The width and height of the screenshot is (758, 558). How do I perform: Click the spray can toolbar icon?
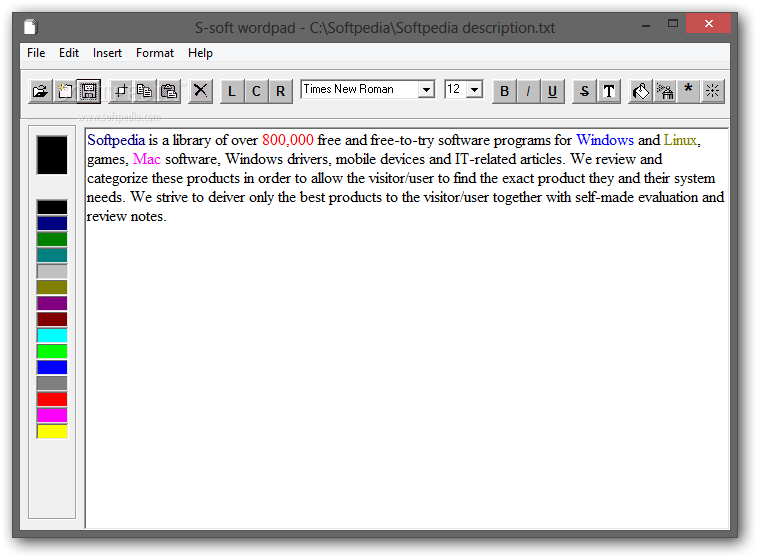665,91
